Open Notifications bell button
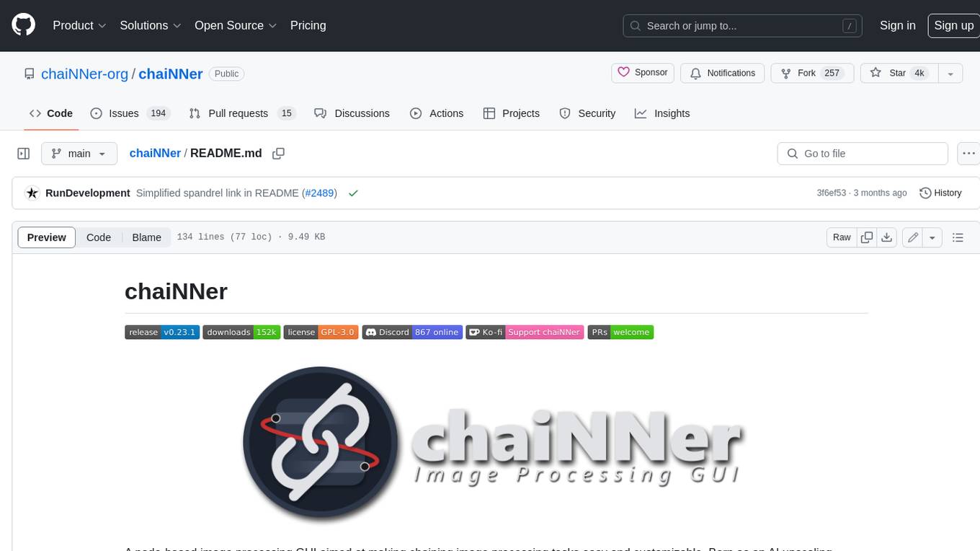 (723, 73)
